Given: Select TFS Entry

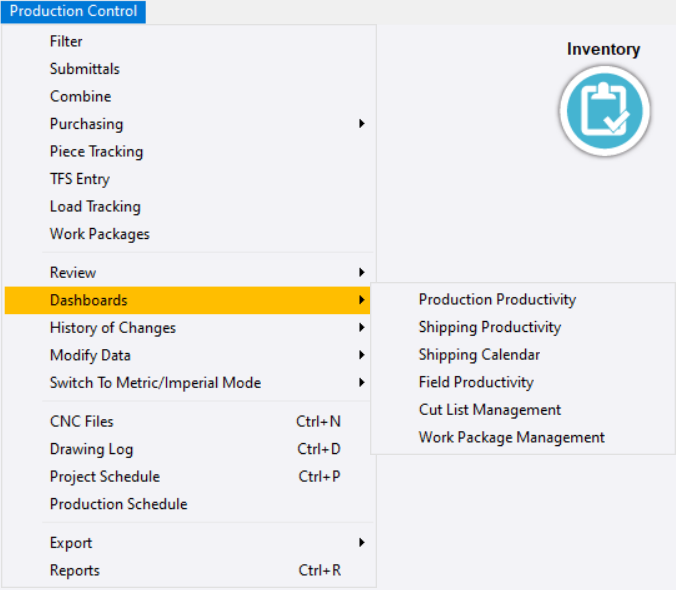Looking at the screenshot, I should [x=80, y=179].
